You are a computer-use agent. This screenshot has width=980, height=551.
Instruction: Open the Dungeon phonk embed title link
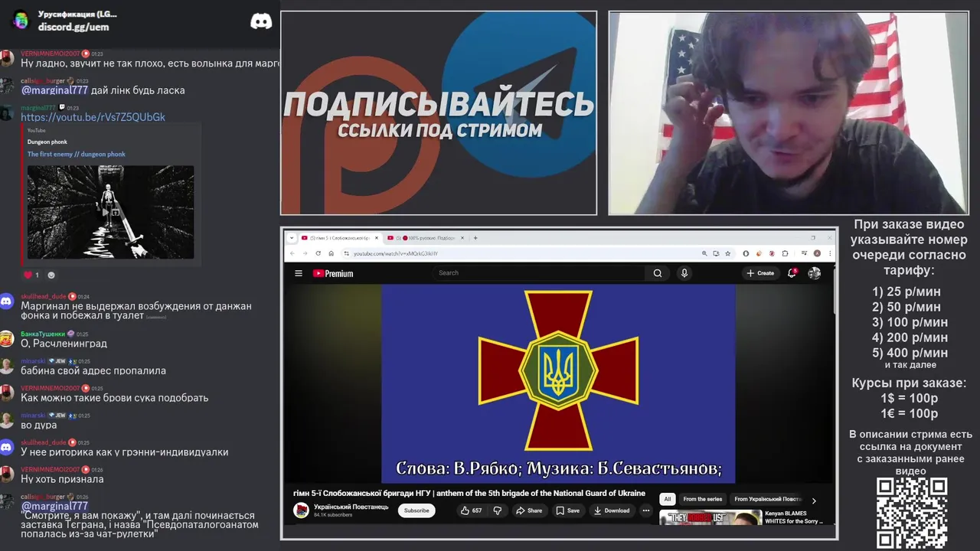click(x=47, y=142)
